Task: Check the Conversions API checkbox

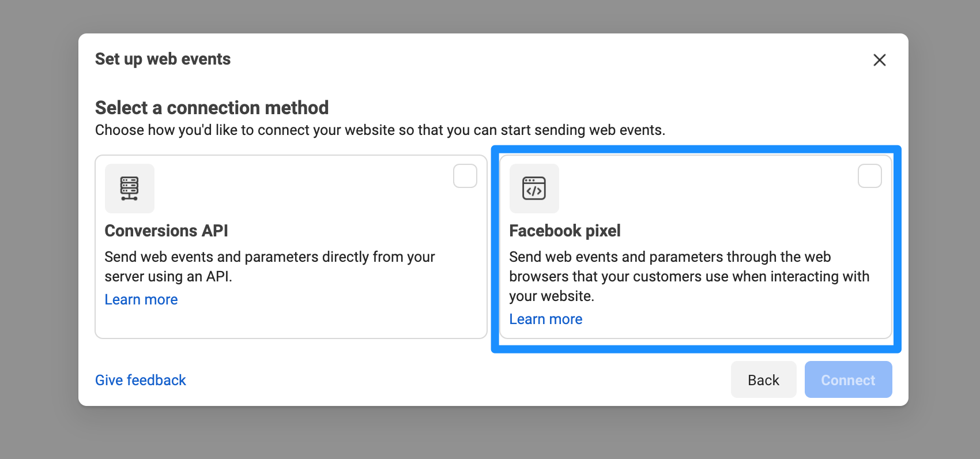Action: (465, 176)
